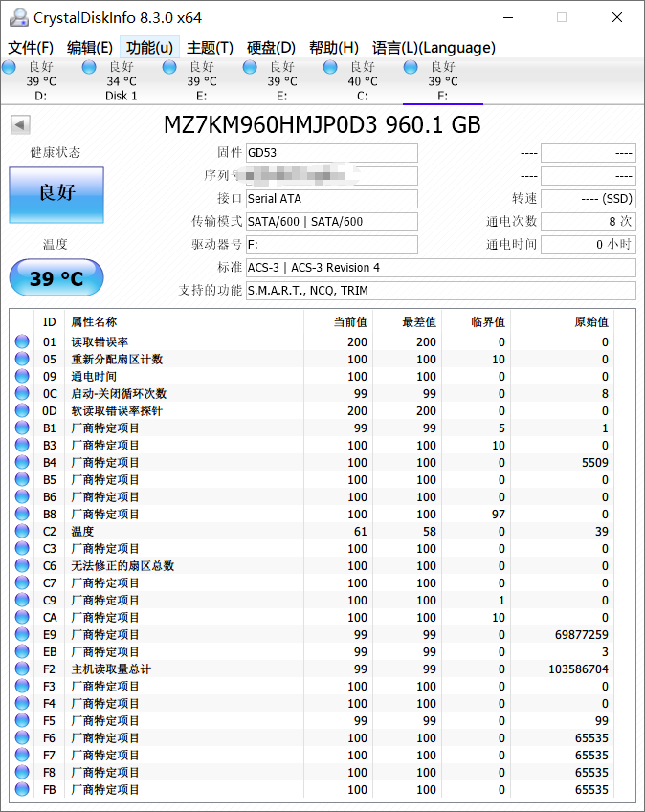Click status circle for C2 温度 row
The image size is (645, 812).
pyautogui.click(x=22, y=531)
